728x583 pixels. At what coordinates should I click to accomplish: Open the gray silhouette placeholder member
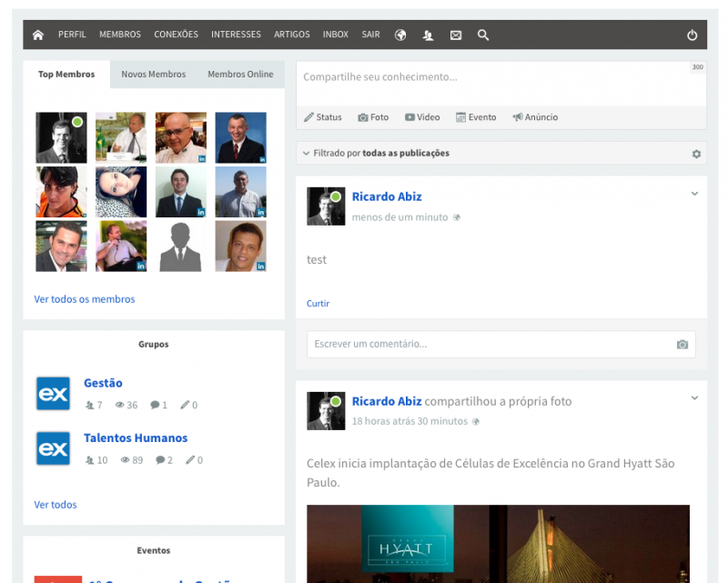tap(181, 246)
